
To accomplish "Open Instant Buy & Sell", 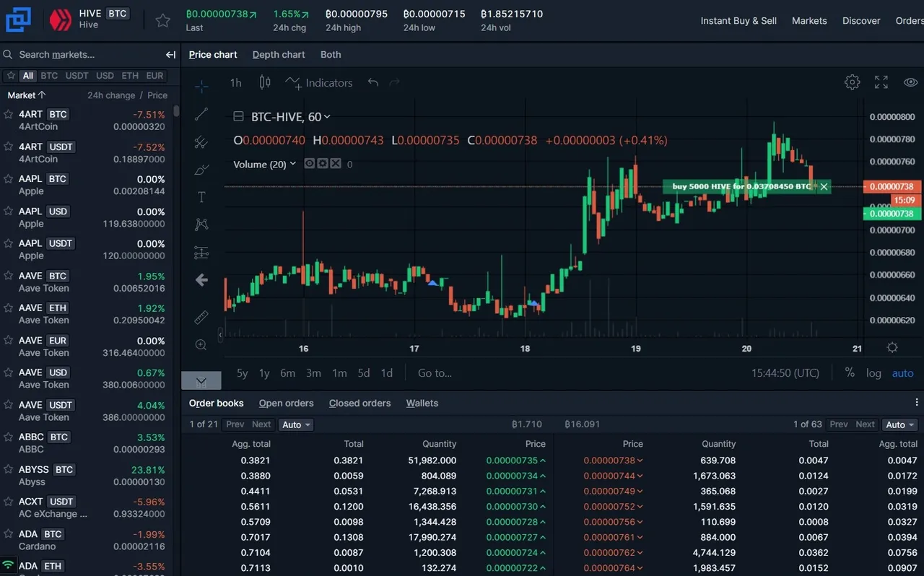I will pos(738,21).
